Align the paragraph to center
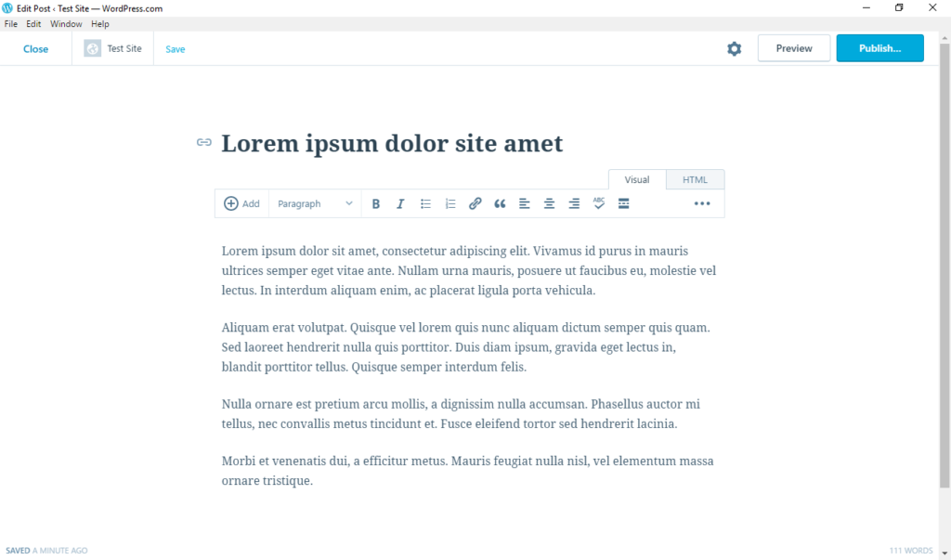Image resolution: width=951 pixels, height=560 pixels. [x=549, y=203]
